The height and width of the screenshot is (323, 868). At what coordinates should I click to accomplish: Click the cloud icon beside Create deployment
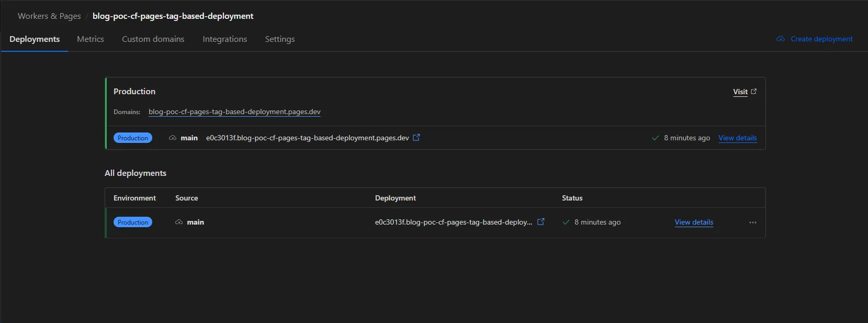pos(781,39)
